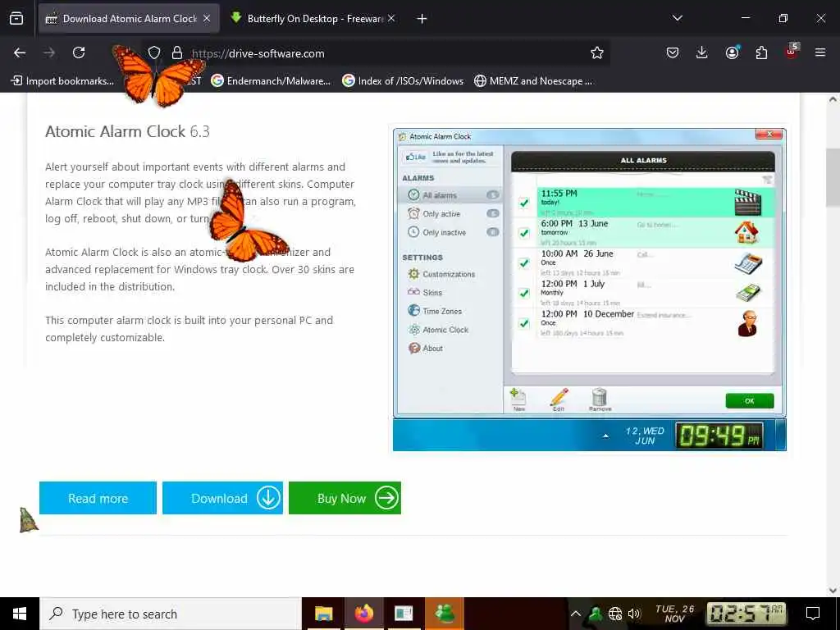Image resolution: width=840 pixels, height=630 pixels.
Task: Click the scrollbar down arrow
Action: pyautogui.click(x=833, y=591)
